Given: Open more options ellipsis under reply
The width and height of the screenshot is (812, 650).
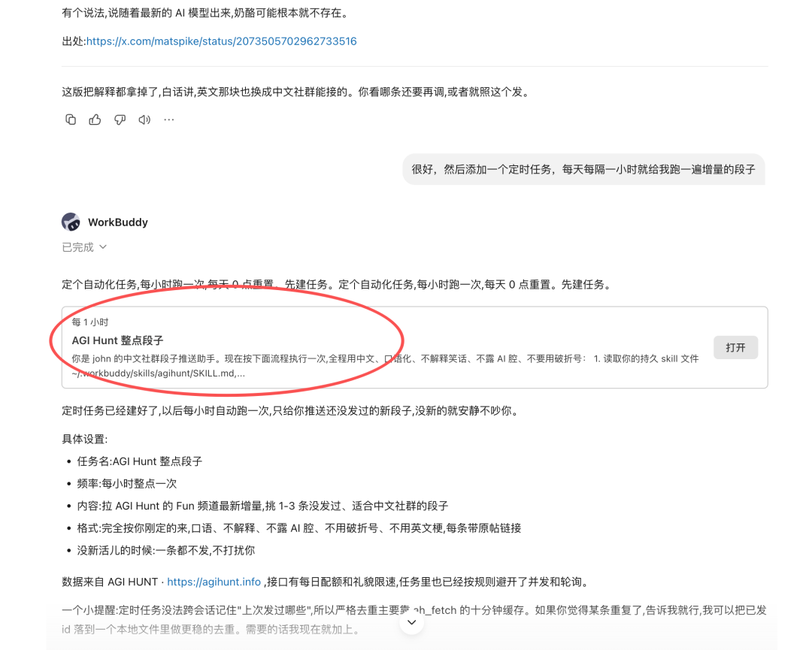Looking at the screenshot, I should point(169,120).
